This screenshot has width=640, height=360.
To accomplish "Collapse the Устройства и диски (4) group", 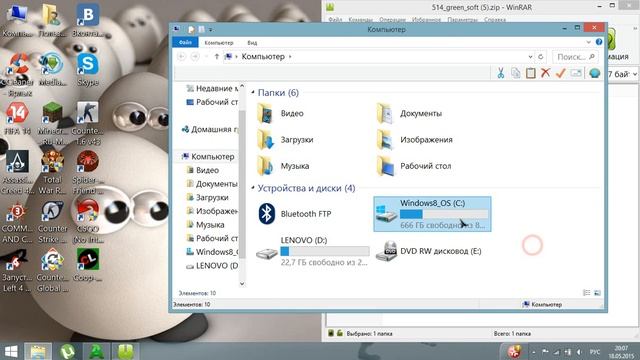I will (x=253, y=188).
